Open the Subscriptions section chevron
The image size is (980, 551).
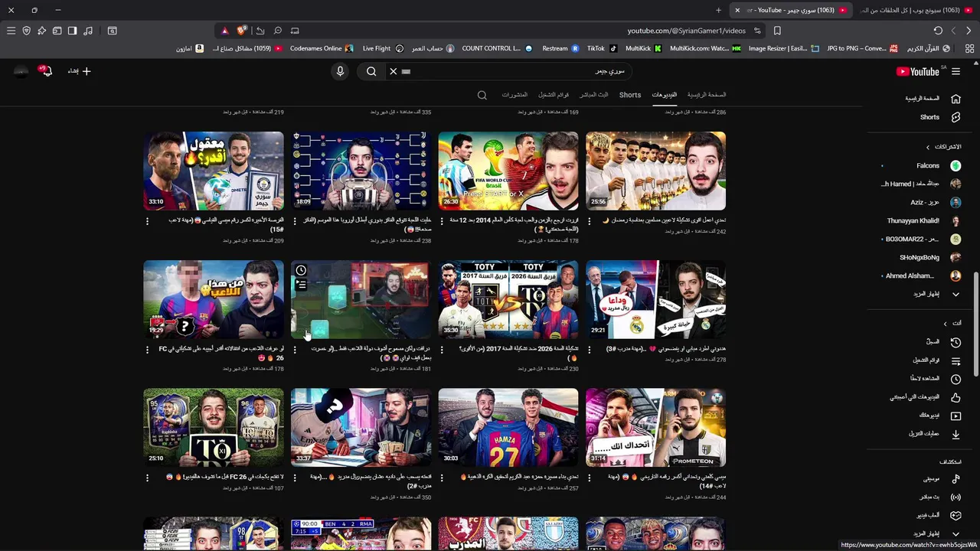pos(928,147)
